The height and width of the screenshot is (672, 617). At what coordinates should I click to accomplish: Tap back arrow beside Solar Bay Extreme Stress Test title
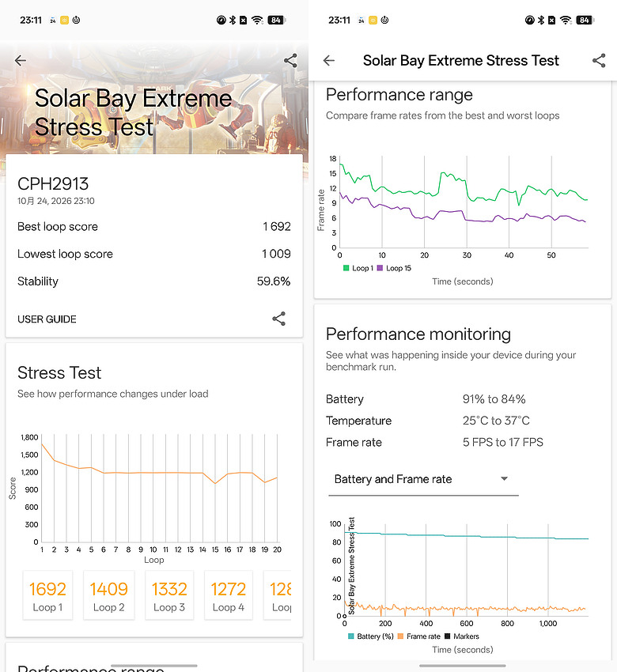329,60
